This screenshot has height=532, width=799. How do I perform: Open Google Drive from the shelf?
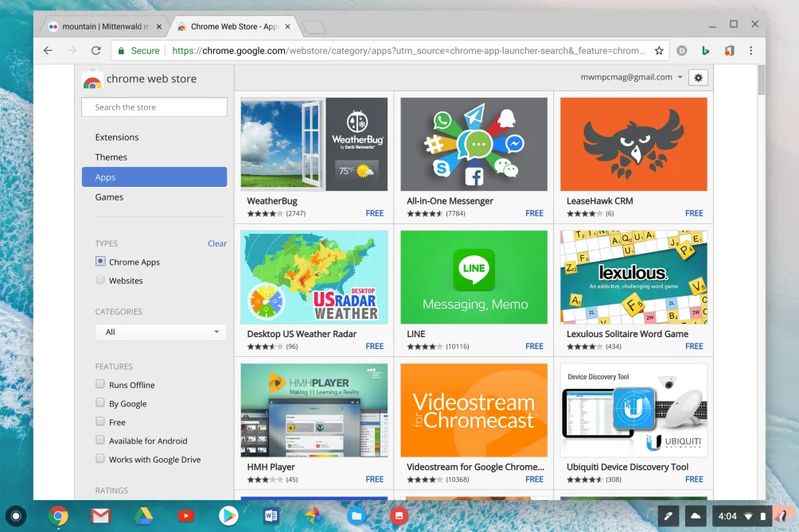pyautogui.click(x=143, y=516)
